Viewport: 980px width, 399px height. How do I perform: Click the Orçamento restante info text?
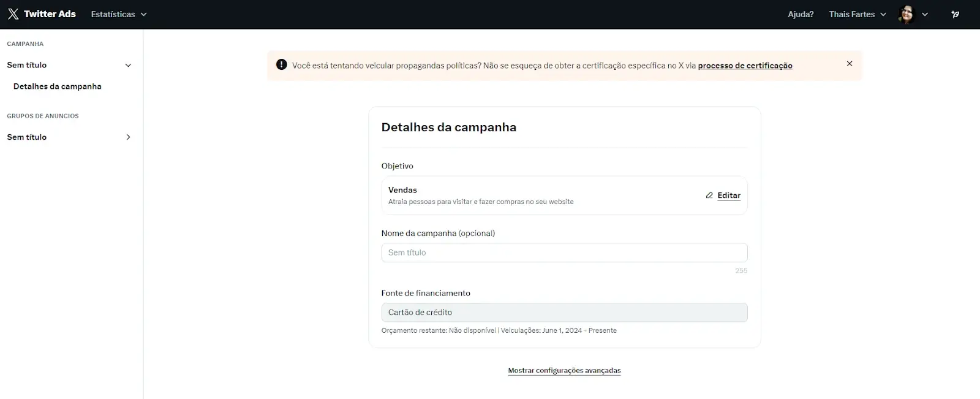(499, 330)
